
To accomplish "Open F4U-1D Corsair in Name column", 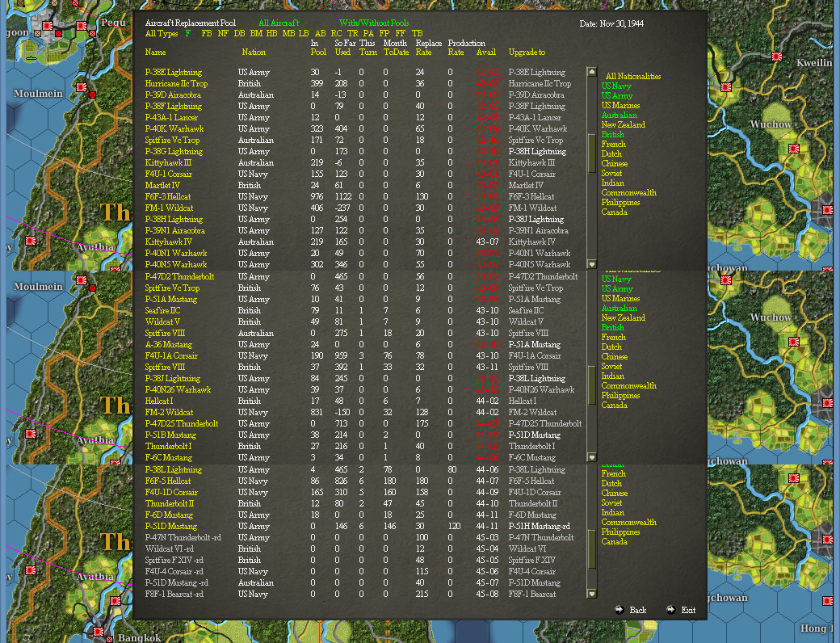I will 171,492.
